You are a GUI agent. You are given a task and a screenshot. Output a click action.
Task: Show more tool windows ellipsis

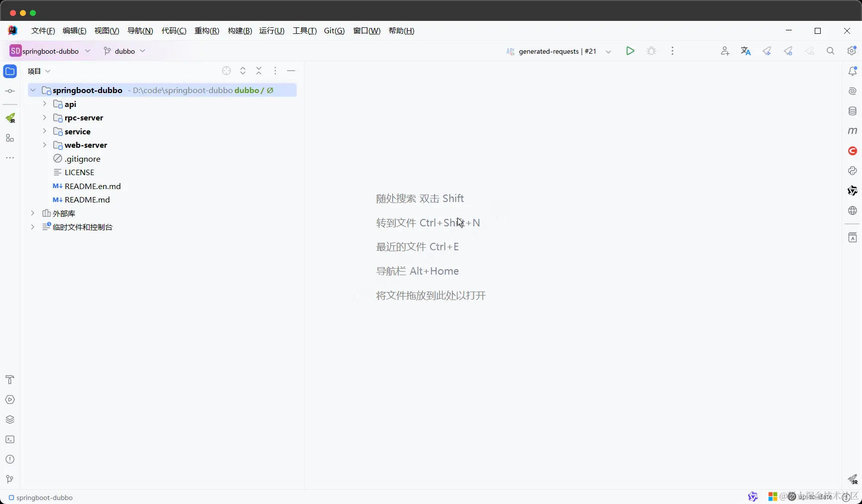[x=10, y=158]
